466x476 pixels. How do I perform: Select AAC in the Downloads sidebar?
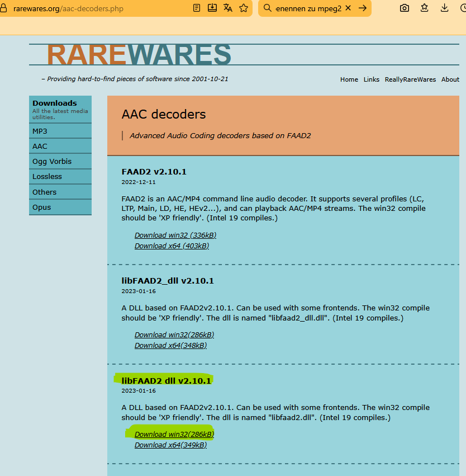(x=60, y=147)
